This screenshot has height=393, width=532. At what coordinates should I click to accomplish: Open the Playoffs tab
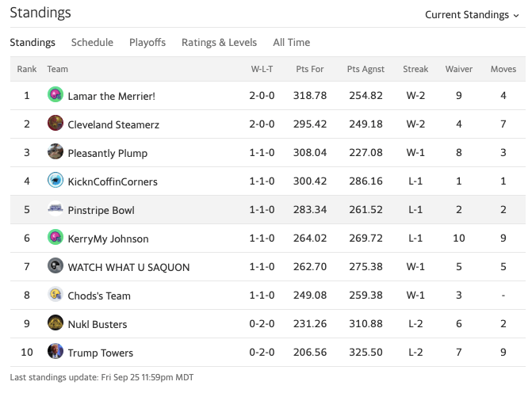click(x=147, y=43)
